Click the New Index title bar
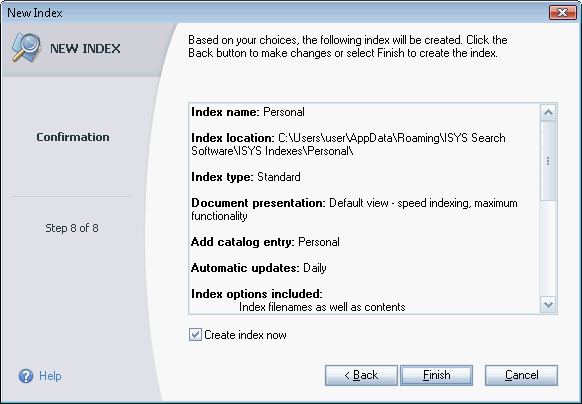Image resolution: width=582 pixels, height=404 pixels. [275, 12]
